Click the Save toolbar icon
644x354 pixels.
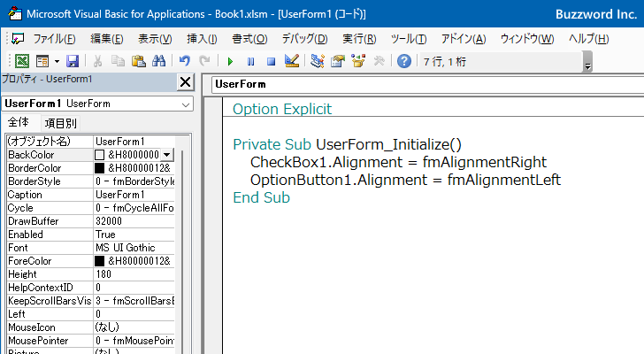(73, 61)
